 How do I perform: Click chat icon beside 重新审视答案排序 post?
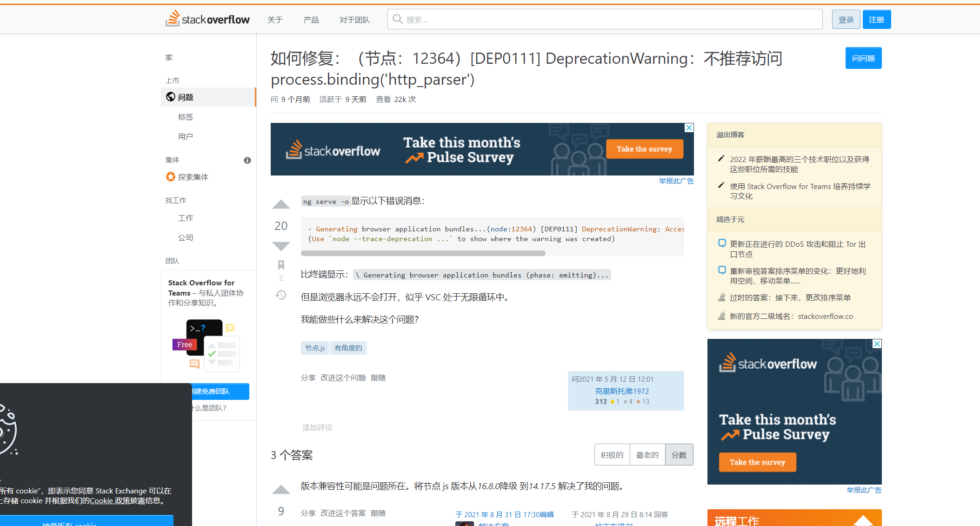tap(722, 270)
